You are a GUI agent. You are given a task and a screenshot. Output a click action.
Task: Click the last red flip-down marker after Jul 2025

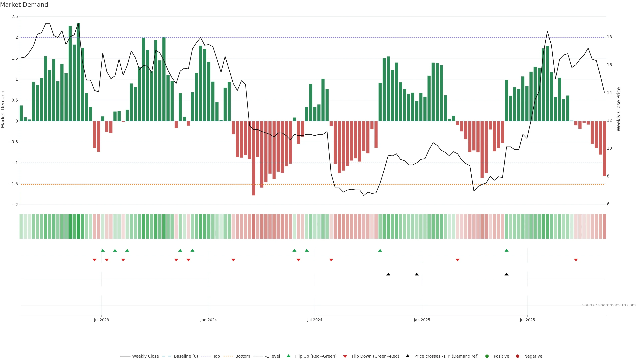[x=576, y=260]
